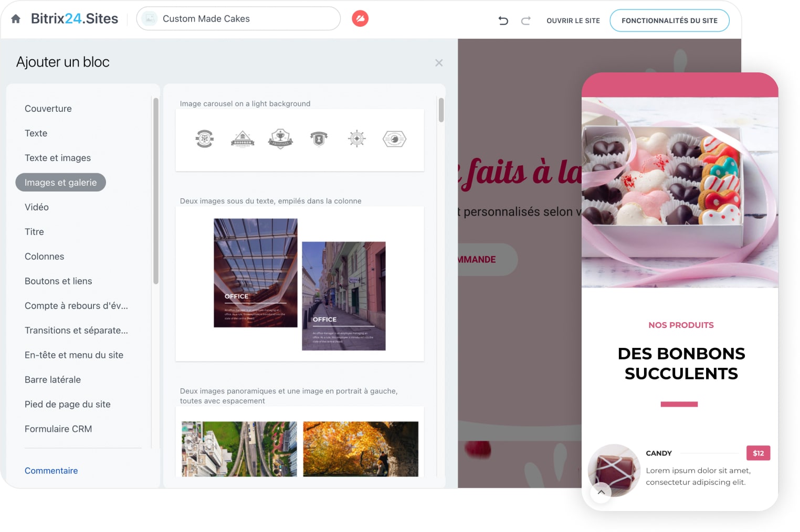The height and width of the screenshot is (532, 800).
Task: Click the scroll-up chevron on mobile preview
Action: pyautogui.click(x=601, y=492)
